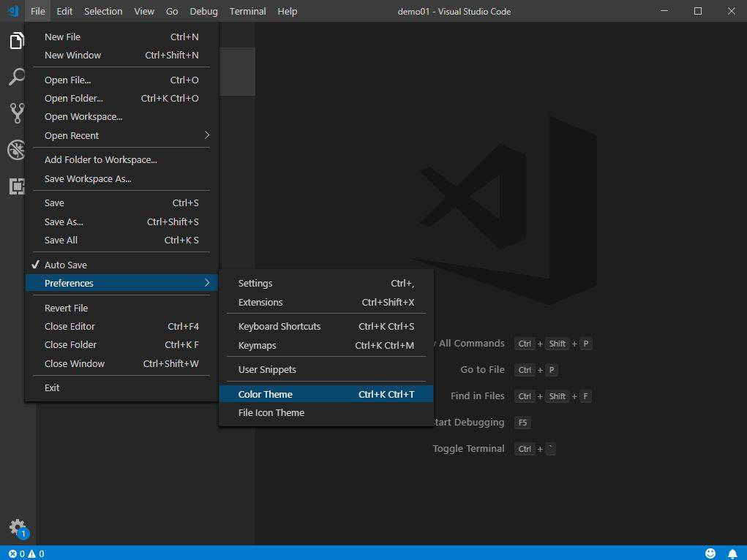Open the Search view icon
747x560 pixels.
tap(16, 77)
